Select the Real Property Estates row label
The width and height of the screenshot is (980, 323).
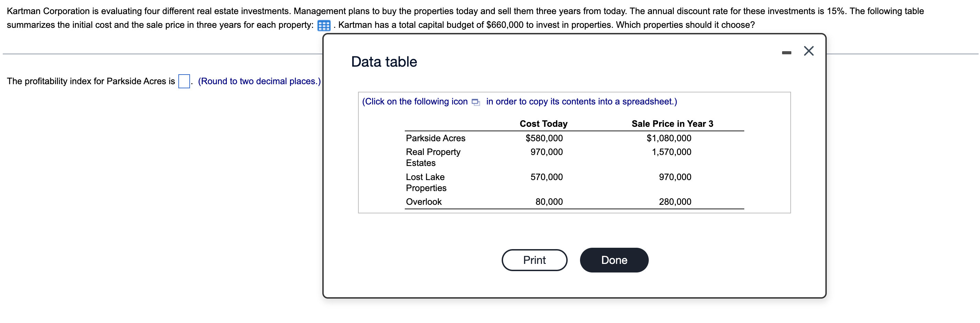[433, 157]
